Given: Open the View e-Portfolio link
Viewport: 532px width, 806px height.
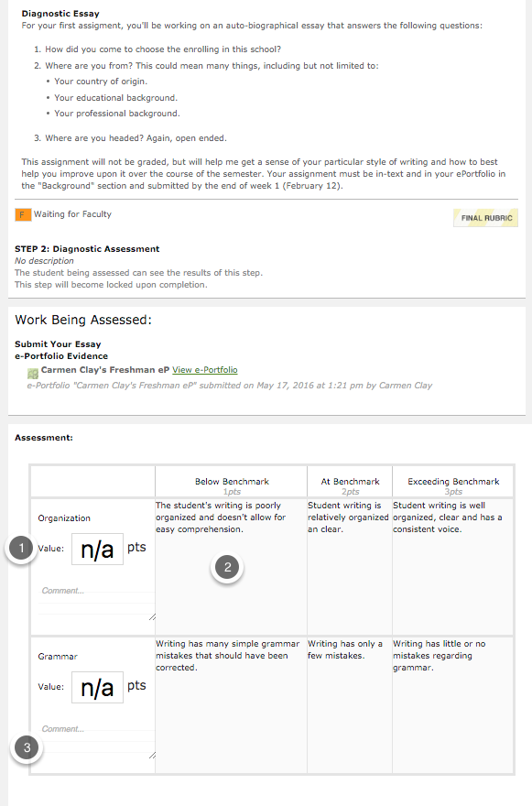Looking at the screenshot, I should (204, 370).
